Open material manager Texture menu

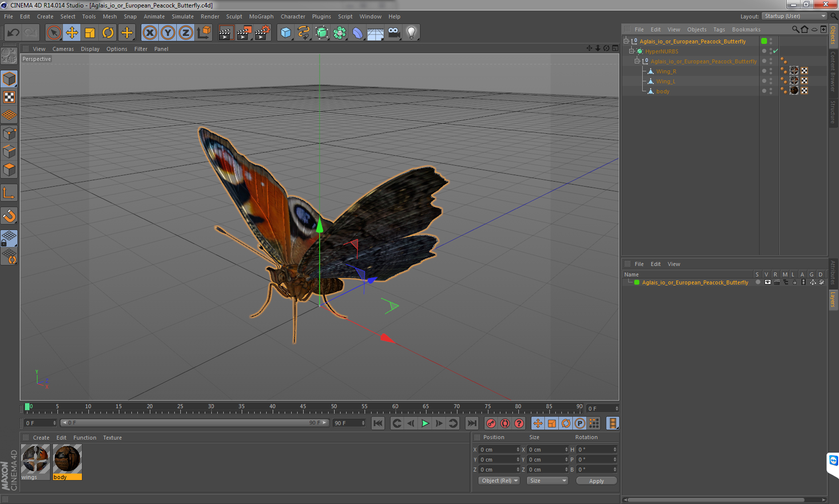pos(112,438)
